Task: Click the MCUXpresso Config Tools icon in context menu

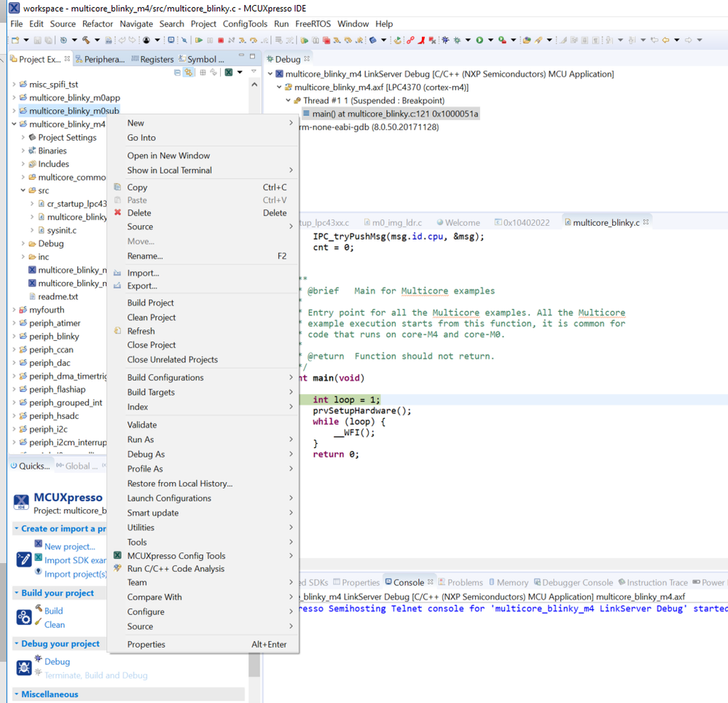Action: [x=117, y=556]
